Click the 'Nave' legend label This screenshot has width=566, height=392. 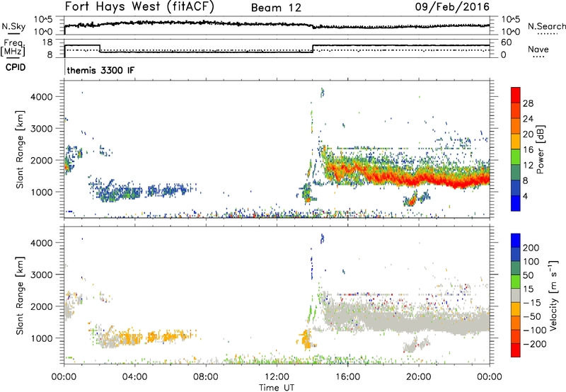(538, 49)
